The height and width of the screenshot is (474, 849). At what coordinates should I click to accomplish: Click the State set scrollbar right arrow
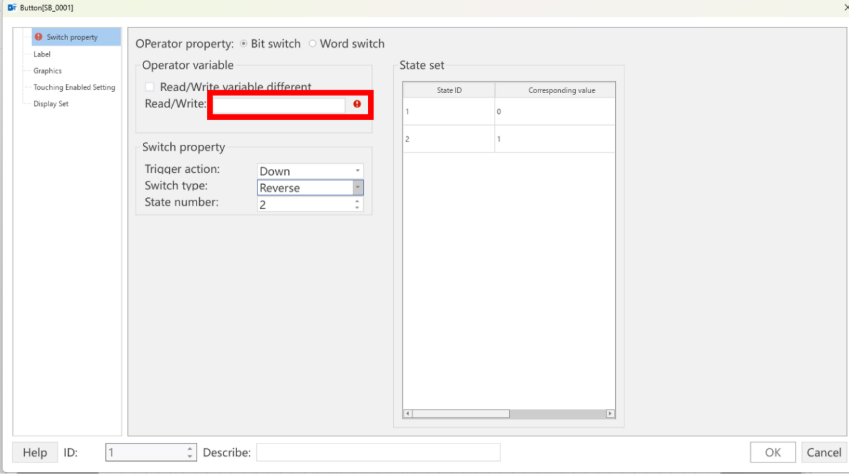[610, 413]
